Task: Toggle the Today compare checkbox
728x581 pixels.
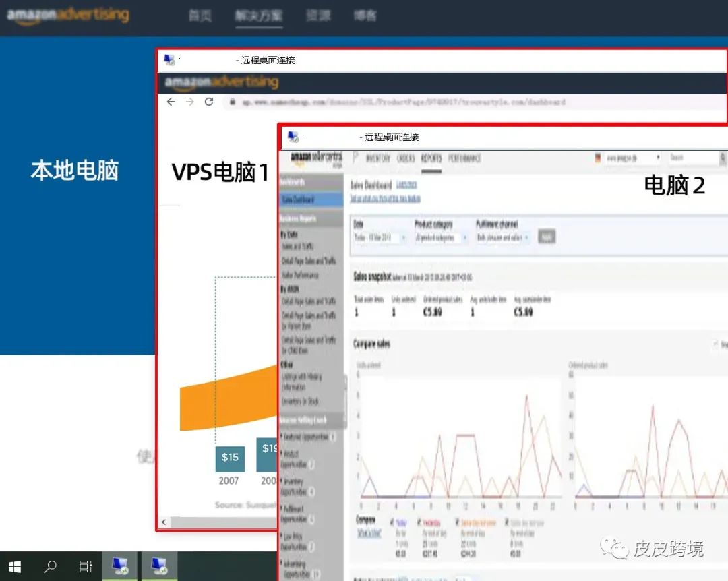Action: (x=392, y=522)
